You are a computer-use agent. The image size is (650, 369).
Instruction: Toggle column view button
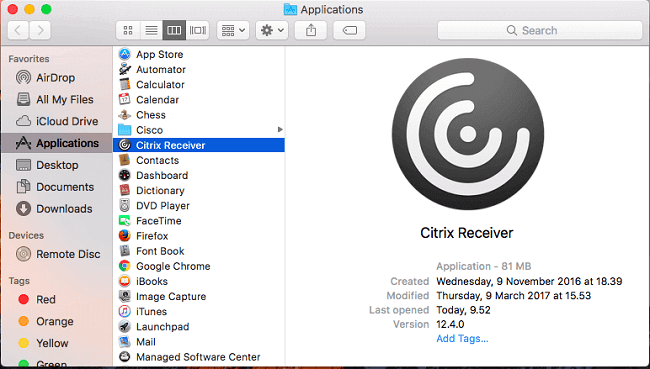click(174, 30)
